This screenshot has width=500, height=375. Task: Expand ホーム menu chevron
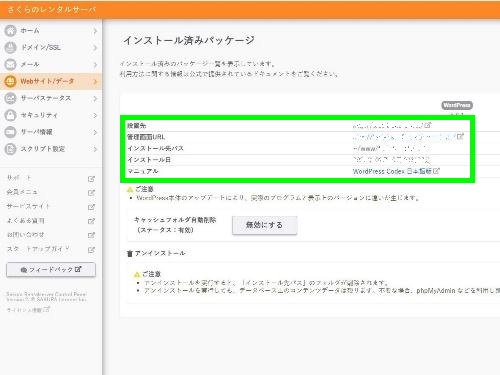pos(95,31)
